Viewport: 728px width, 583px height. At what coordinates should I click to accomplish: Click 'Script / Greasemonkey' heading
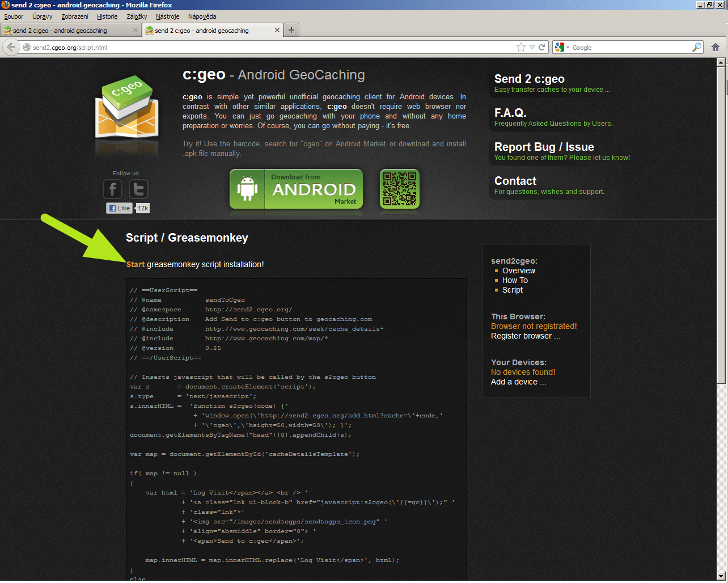point(187,238)
